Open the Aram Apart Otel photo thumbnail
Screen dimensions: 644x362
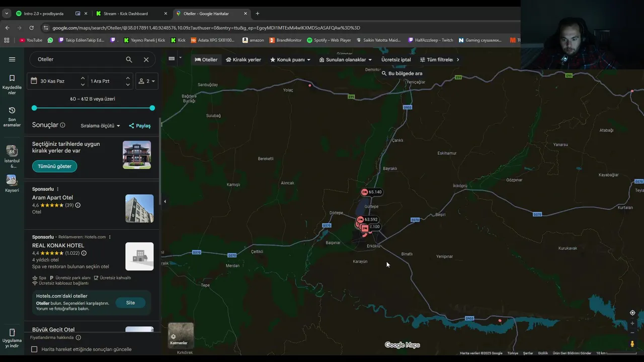pyautogui.click(x=139, y=209)
